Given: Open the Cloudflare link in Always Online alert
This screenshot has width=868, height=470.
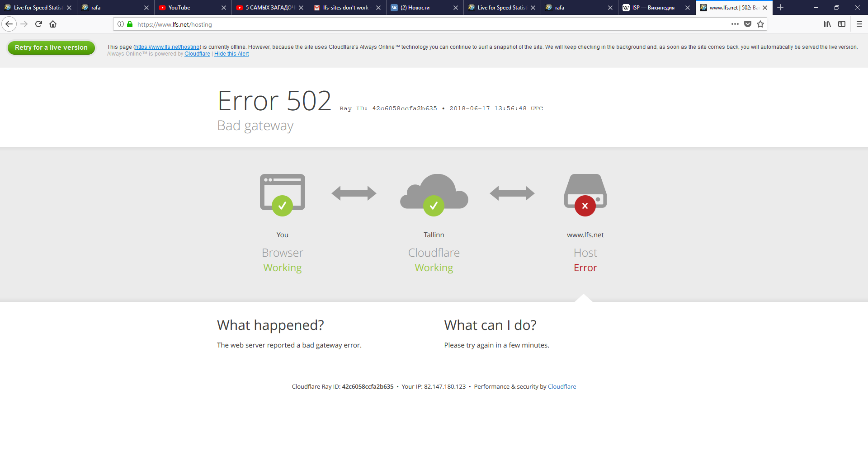Looking at the screenshot, I should tap(197, 54).
